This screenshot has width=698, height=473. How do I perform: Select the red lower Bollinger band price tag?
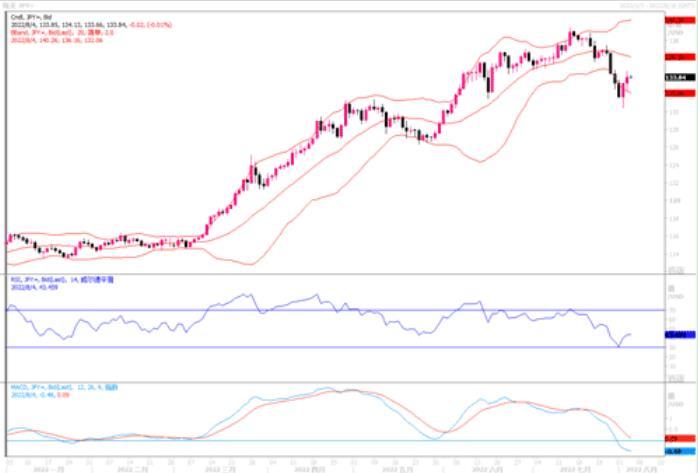(677, 93)
